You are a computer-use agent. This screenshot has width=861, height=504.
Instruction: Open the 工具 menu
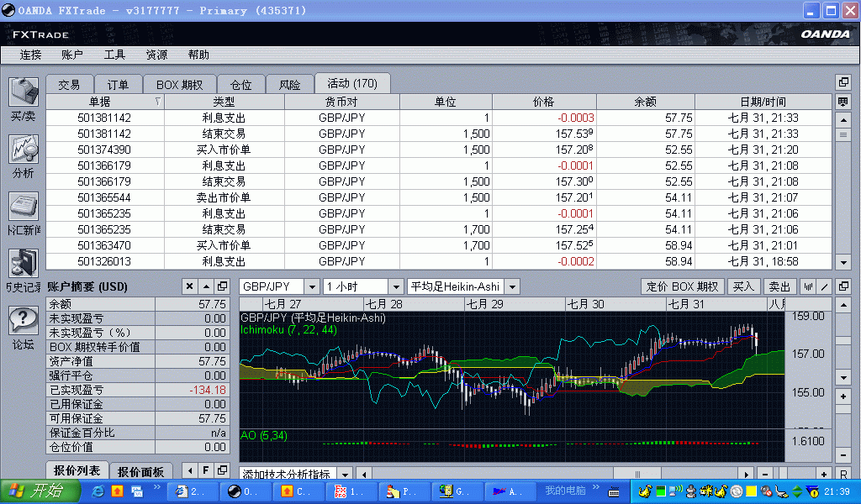[x=115, y=55]
